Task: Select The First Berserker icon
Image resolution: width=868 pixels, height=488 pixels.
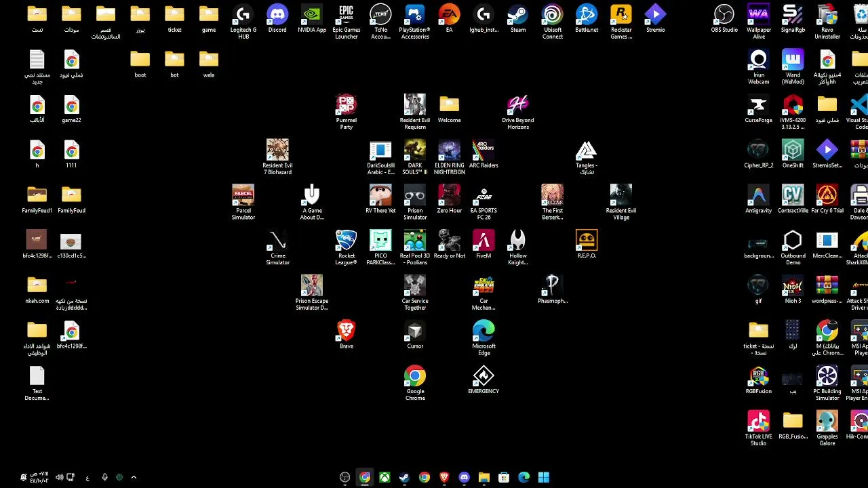Action: pos(553,202)
